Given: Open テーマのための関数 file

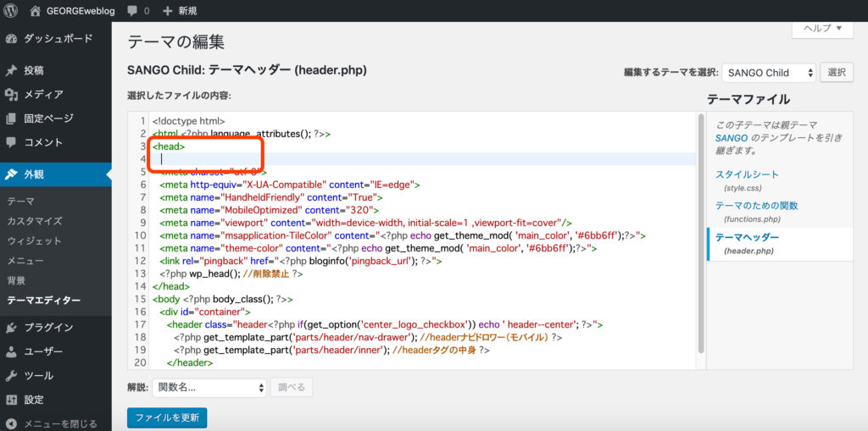Looking at the screenshot, I should coord(757,206).
